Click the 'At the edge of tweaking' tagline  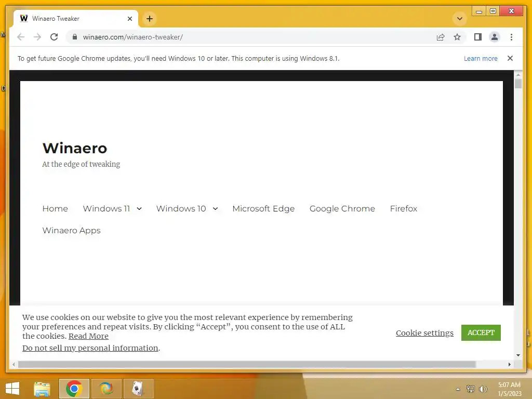[x=81, y=164]
